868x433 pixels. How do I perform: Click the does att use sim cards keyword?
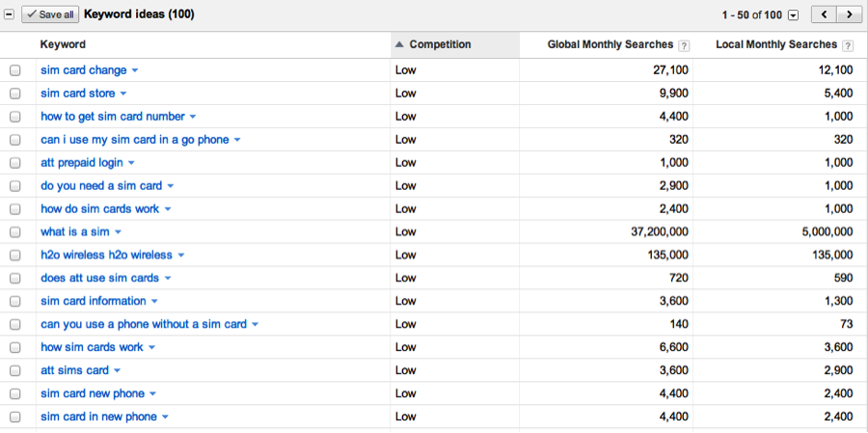(99, 278)
